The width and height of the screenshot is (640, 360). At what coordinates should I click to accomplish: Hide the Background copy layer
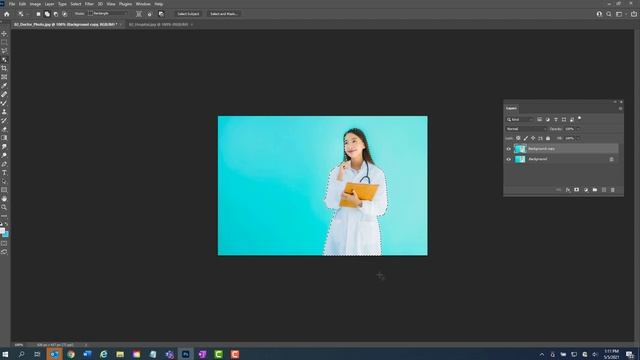(x=509, y=149)
